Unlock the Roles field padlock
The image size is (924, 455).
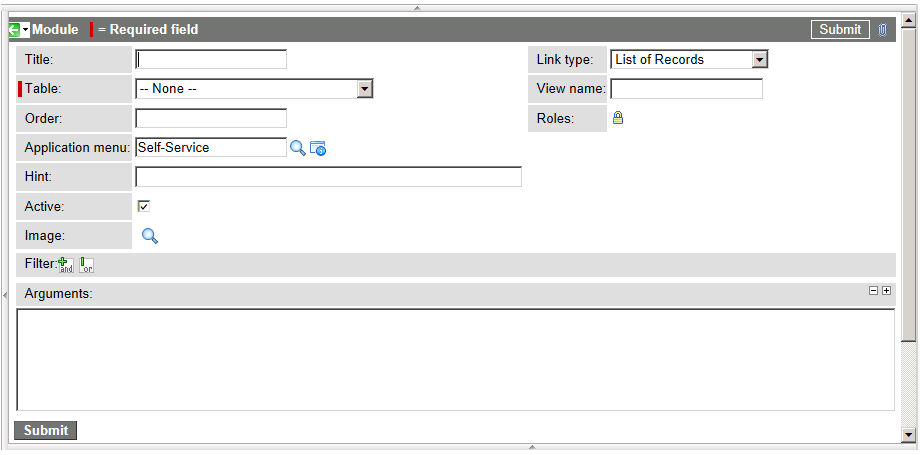pyautogui.click(x=618, y=118)
